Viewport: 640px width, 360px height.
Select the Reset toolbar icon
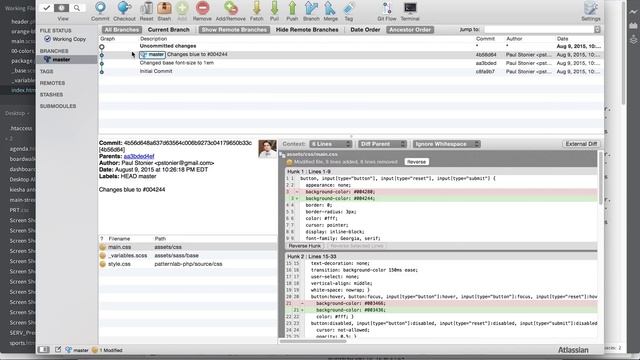(x=146, y=11)
